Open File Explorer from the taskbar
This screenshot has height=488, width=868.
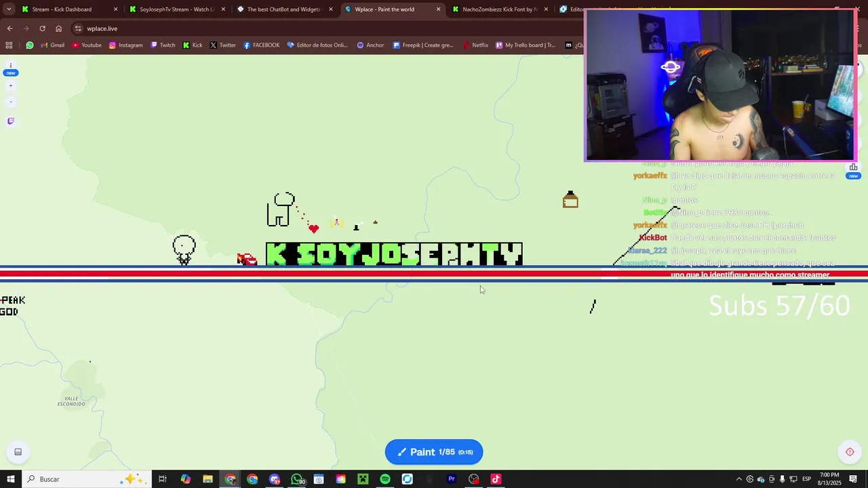208,479
